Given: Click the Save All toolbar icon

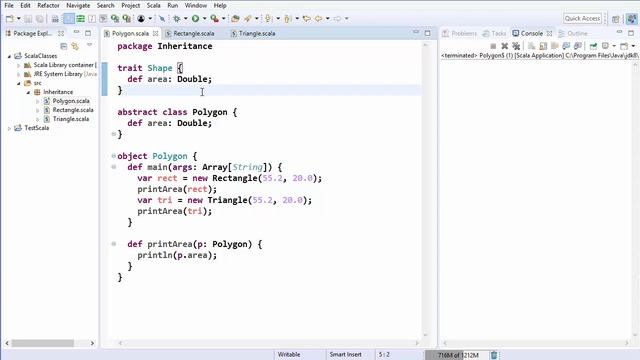Looking at the screenshot, I should pos(40,19).
